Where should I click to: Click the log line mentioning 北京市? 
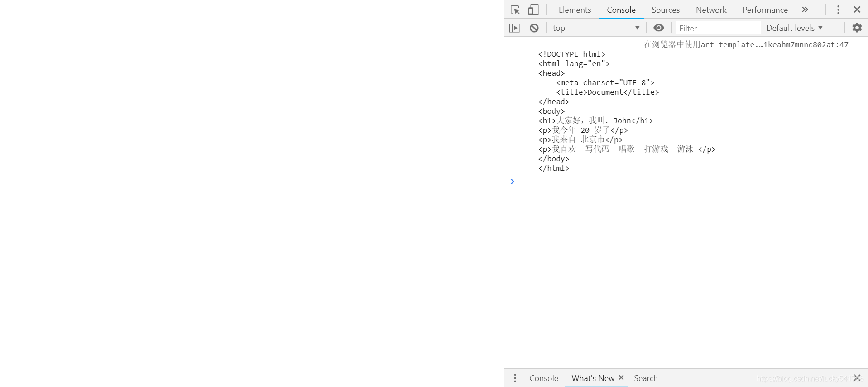[580, 140]
